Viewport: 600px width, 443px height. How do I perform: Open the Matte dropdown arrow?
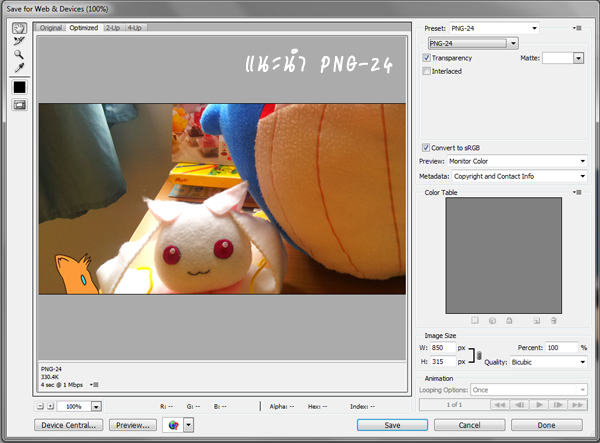[x=578, y=58]
